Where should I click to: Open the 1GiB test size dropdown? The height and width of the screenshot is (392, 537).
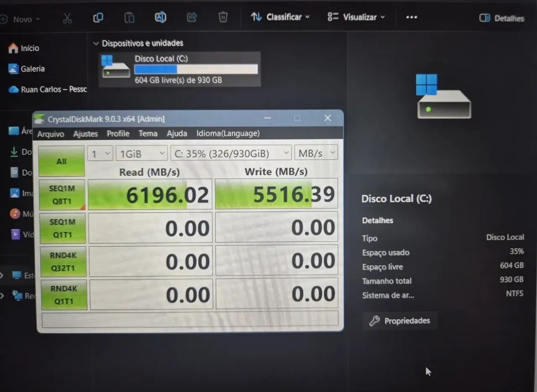click(142, 154)
